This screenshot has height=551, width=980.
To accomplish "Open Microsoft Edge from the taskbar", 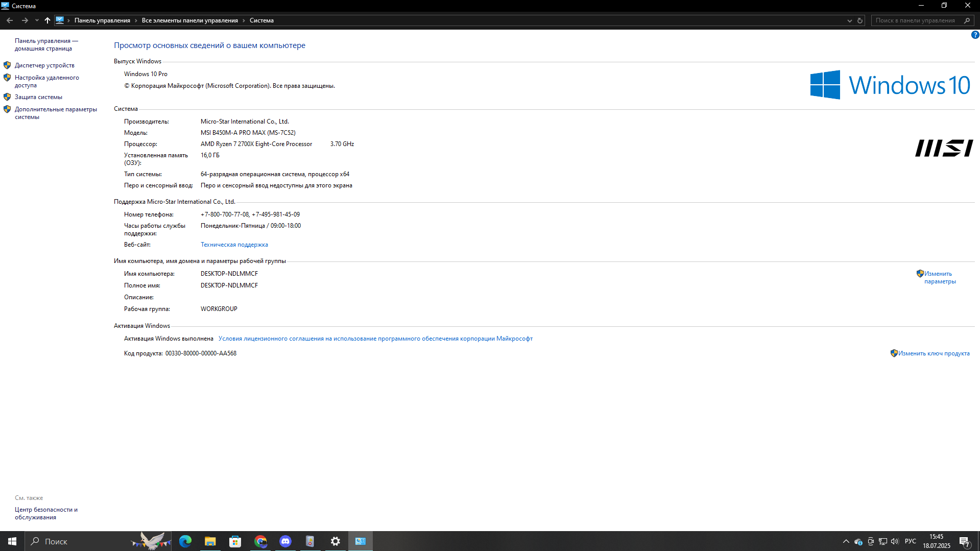I will point(185,541).
